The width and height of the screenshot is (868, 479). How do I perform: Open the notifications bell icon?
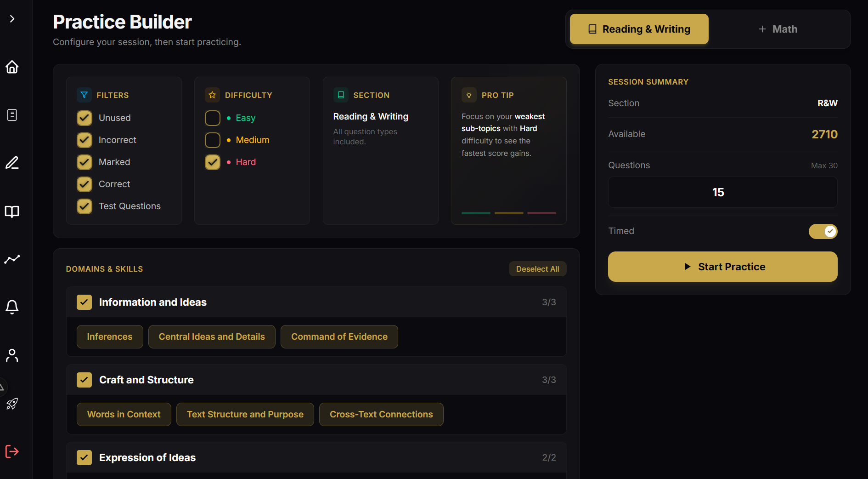point(12,307)
